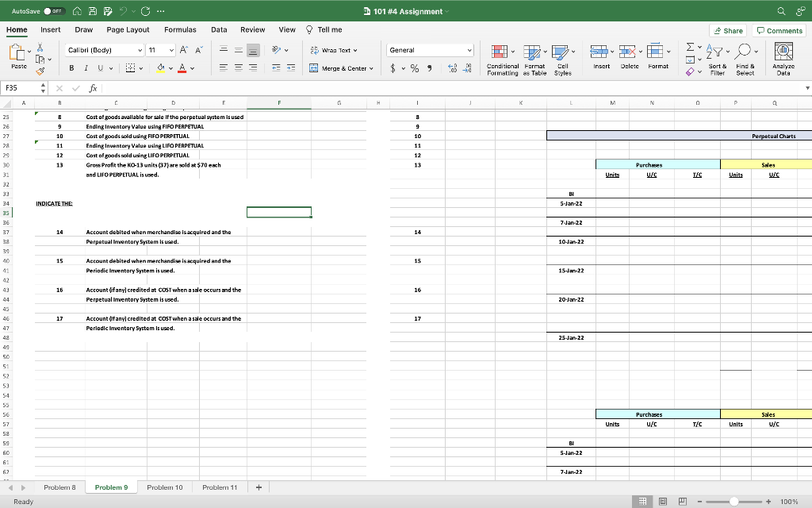This screenshot has width=812, height=508.
Task: Click the Share button
Action: click(728, 31)
